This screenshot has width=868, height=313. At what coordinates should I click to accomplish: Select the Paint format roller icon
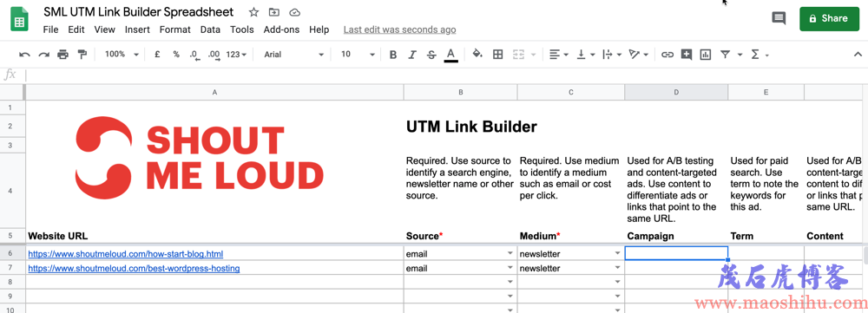(x=82, y=55)
